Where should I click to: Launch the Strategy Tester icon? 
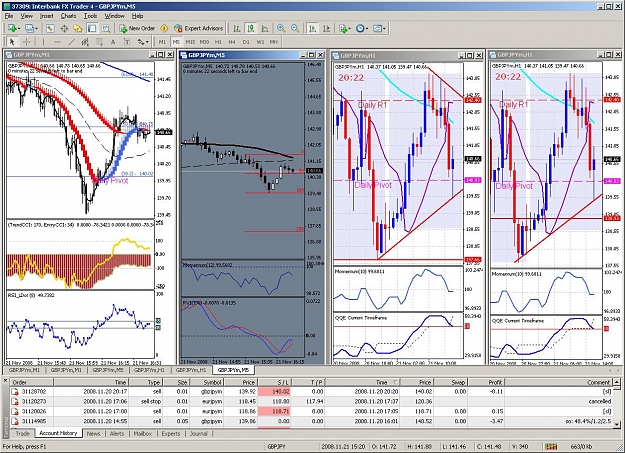(106, 28)
